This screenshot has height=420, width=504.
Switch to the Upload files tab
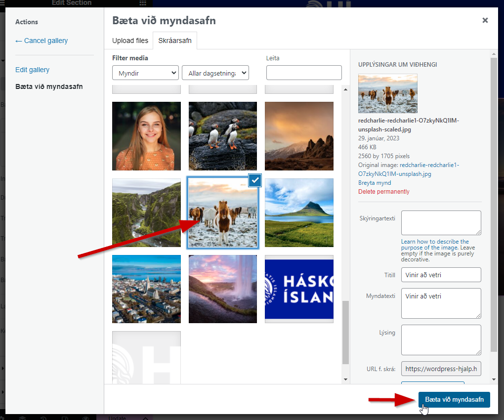(130, 41)
